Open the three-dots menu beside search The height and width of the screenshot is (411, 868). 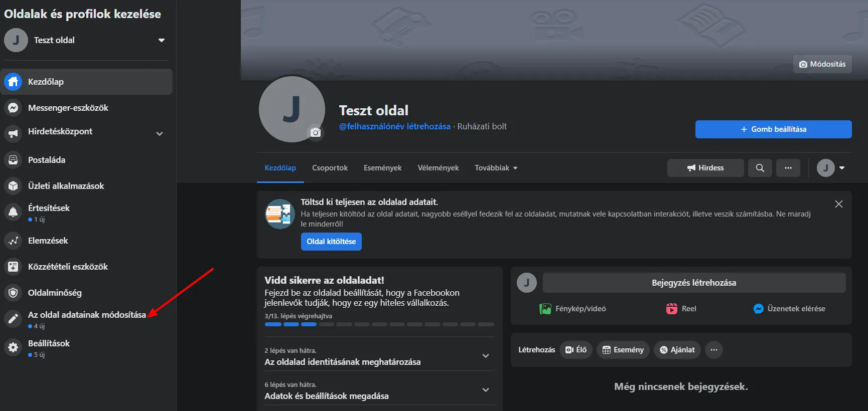coord(788,168)
